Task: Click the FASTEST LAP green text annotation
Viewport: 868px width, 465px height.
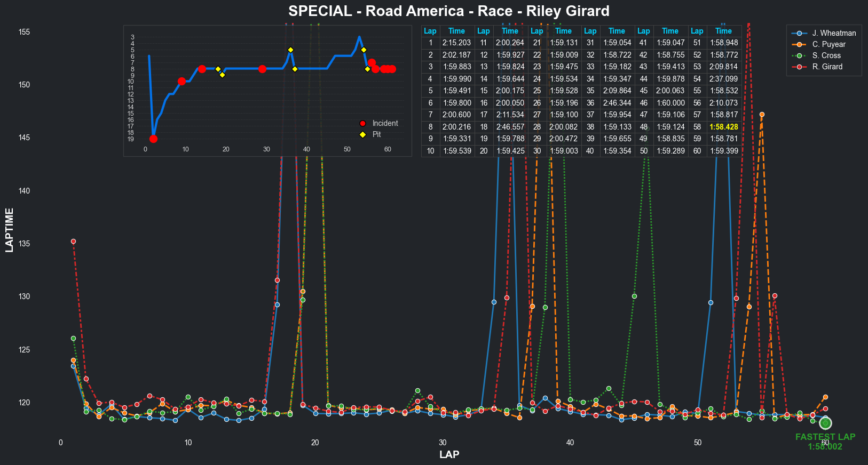Action: tap(825, 437)
